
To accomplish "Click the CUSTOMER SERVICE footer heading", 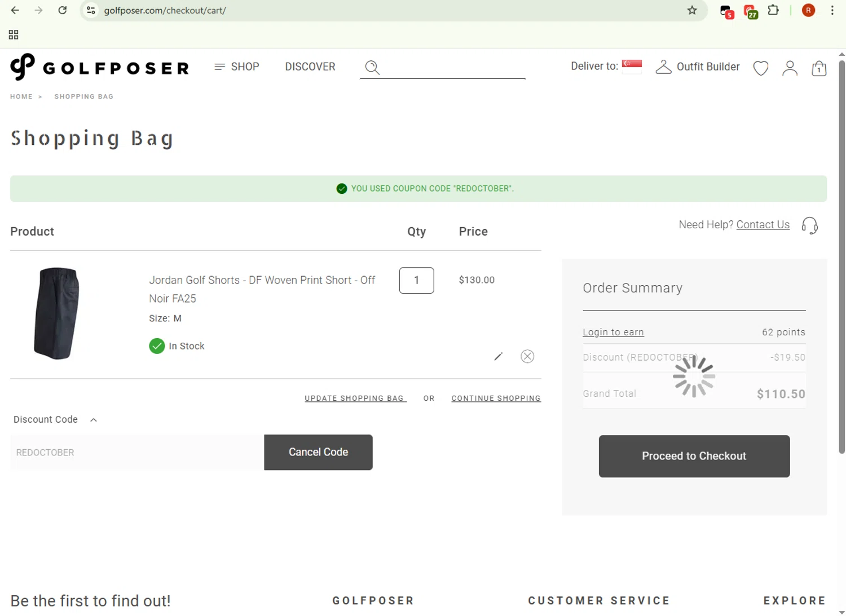I will click(x=599, y=601).
